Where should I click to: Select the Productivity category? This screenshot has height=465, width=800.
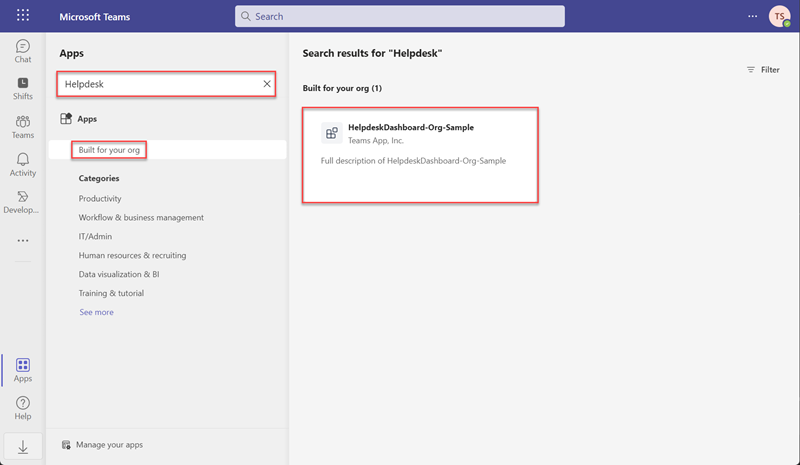click(x=100, y=198)
